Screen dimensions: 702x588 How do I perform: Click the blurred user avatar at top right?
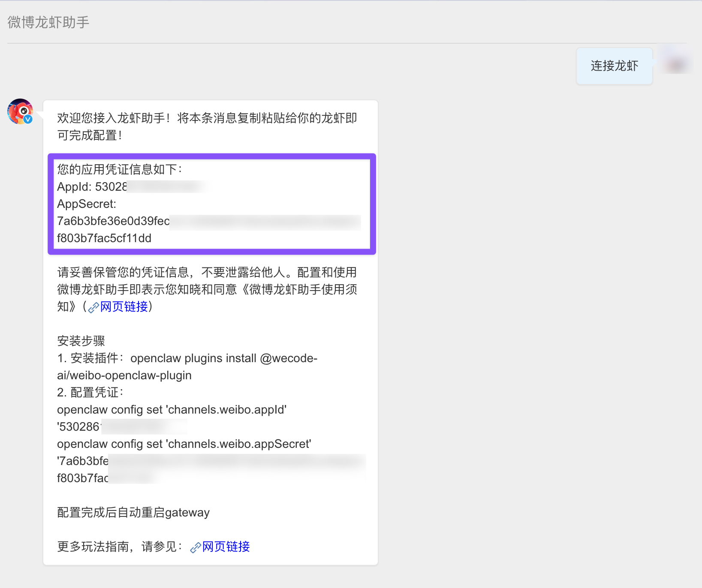click(x=676, y=65)
